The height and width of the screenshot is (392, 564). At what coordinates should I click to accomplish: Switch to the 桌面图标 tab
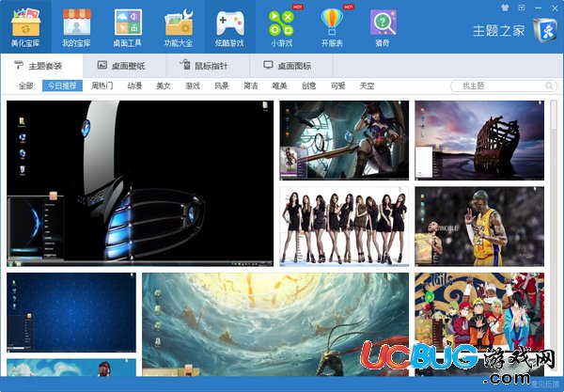tap(291, 66)
